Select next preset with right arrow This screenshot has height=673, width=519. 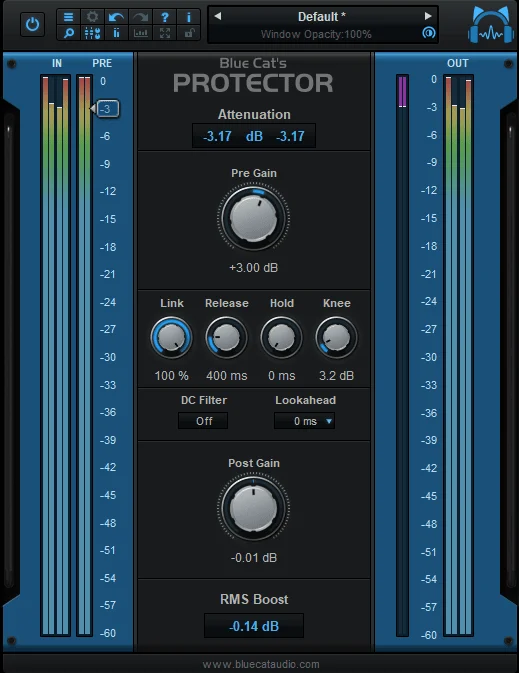coord(428,16)
